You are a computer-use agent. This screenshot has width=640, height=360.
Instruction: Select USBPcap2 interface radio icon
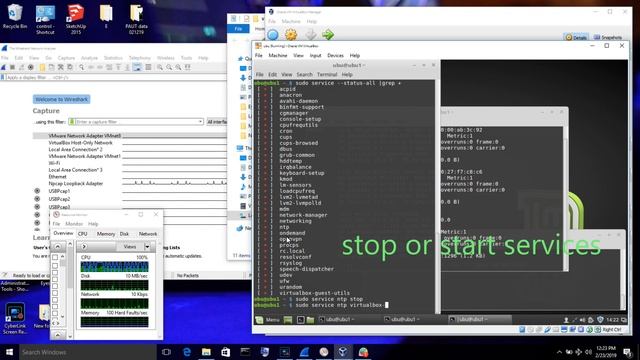coord(37,199)
